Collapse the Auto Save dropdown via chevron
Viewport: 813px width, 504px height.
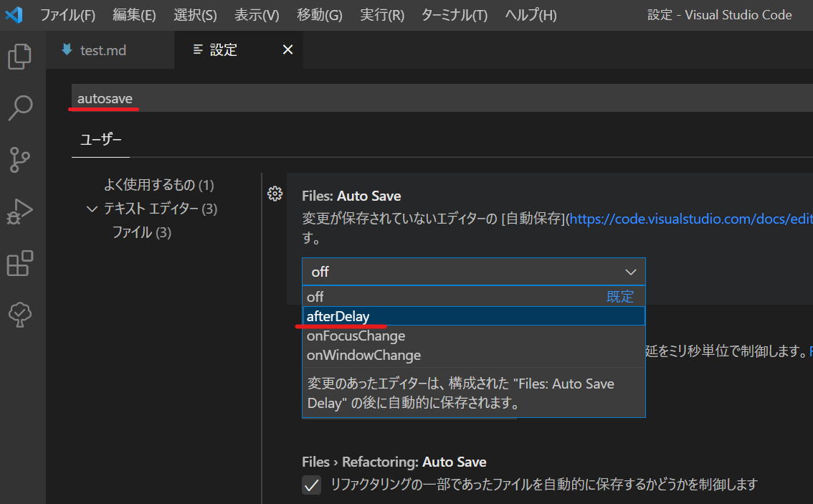[630, 272]
